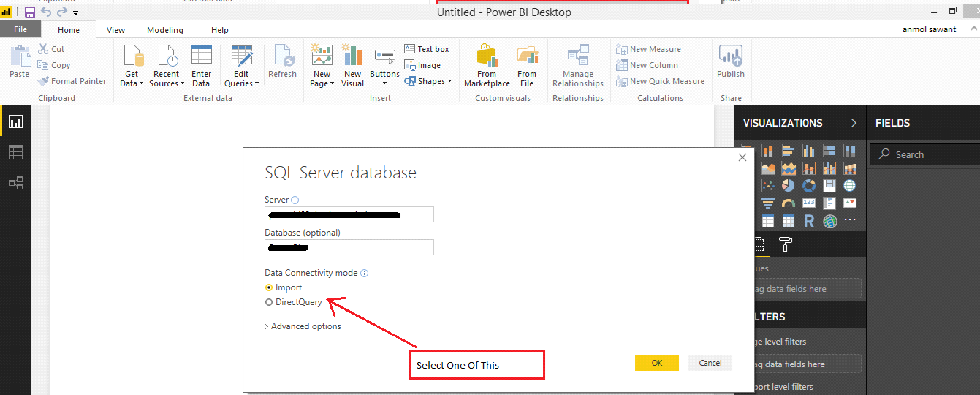Import custom visual From File
Viewport: 980px width, 395px height.
pyautogui.click(x=527, y=65)
